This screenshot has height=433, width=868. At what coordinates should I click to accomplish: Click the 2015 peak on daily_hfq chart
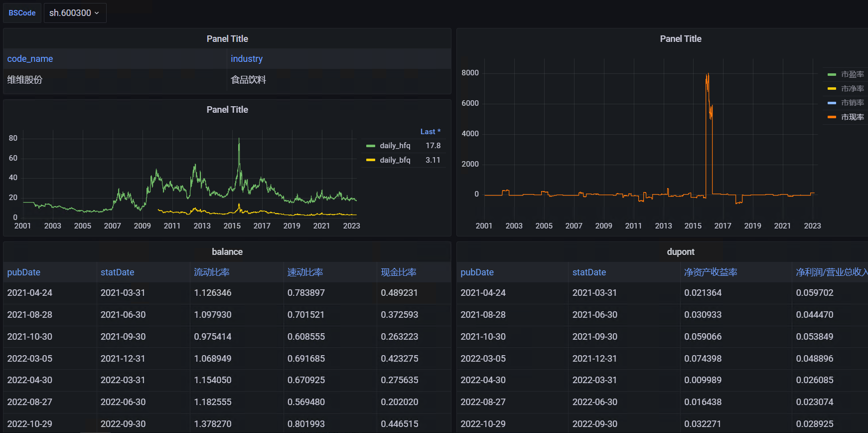(239, 140)
